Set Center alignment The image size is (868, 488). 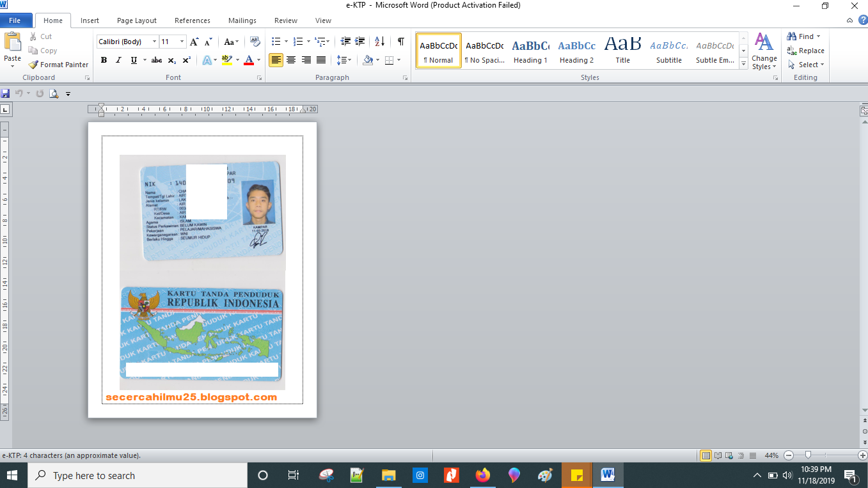point(291,60)
